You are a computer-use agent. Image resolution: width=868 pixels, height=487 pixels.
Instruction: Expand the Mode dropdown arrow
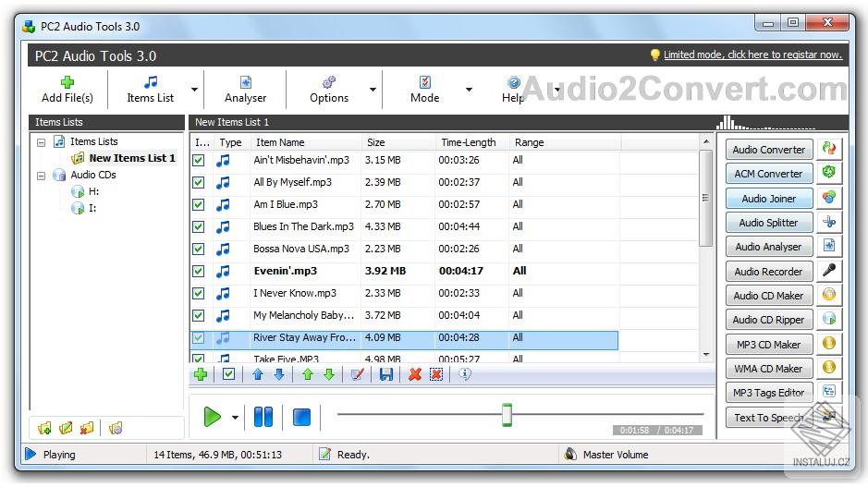469,89
